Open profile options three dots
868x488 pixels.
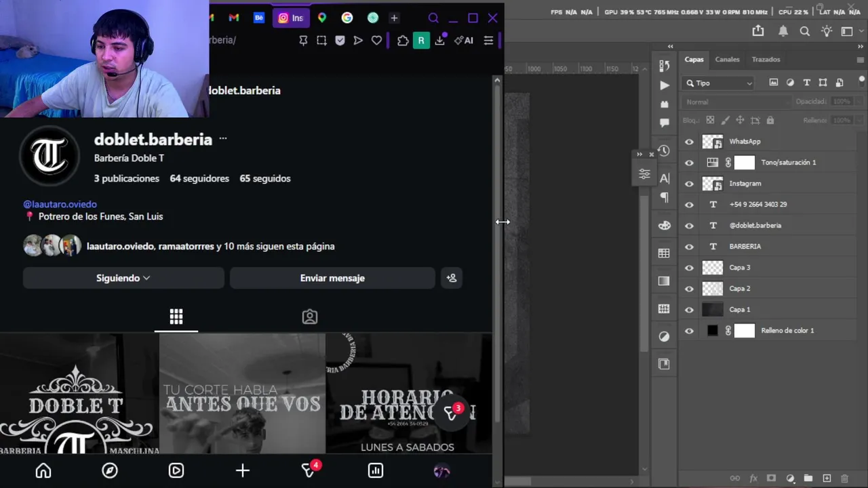click(223, 139)
